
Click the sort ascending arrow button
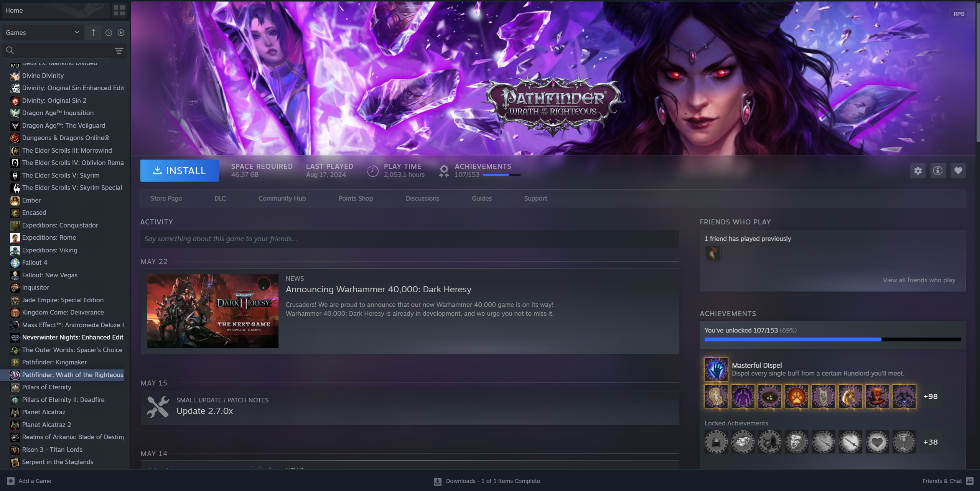coord(93,33)
